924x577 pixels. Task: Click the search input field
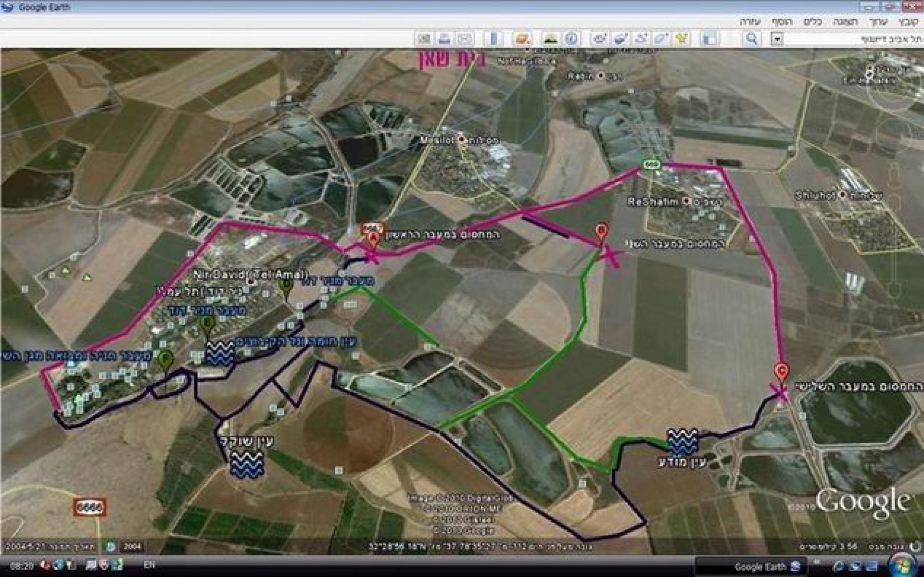tap(851, 39)
